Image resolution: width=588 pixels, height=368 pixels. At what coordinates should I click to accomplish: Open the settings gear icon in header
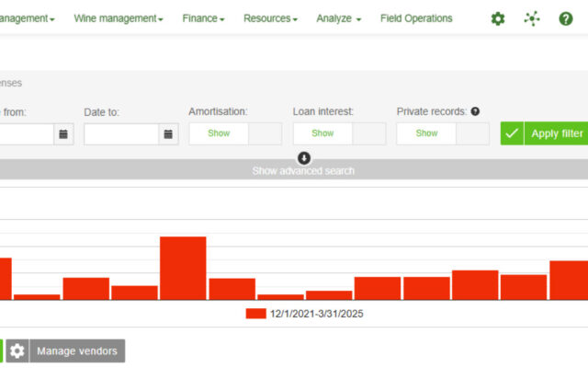(x=498, y=18)
